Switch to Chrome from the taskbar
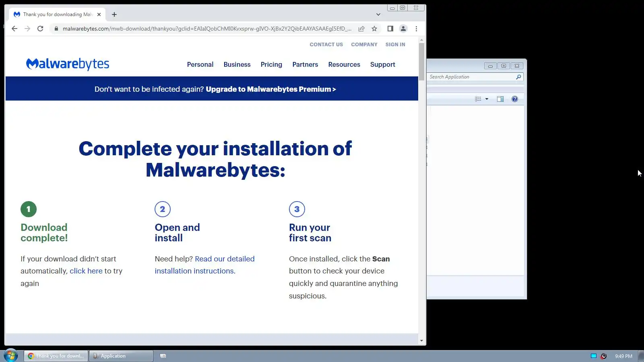Image resolution: width=644 pixels, height=362 pixels. click(x=56, y=356)
